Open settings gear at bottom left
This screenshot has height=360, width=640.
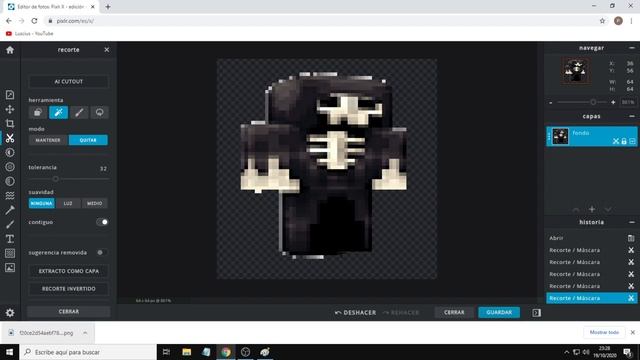[10, 313]
